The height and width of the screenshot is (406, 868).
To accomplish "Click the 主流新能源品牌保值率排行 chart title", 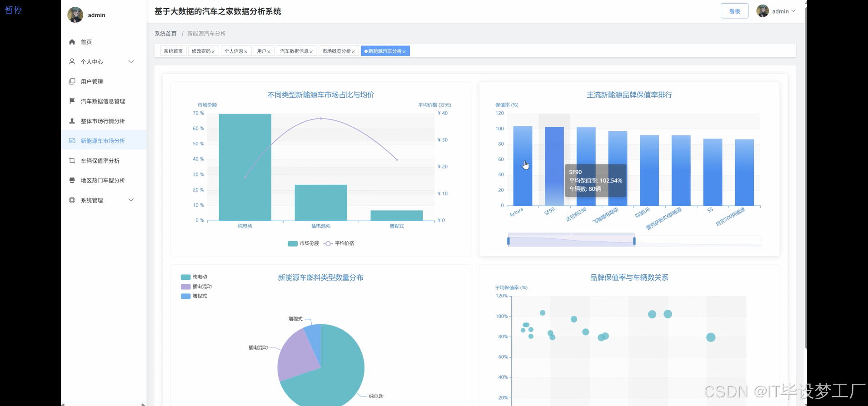I will click(x=629, y=95).
